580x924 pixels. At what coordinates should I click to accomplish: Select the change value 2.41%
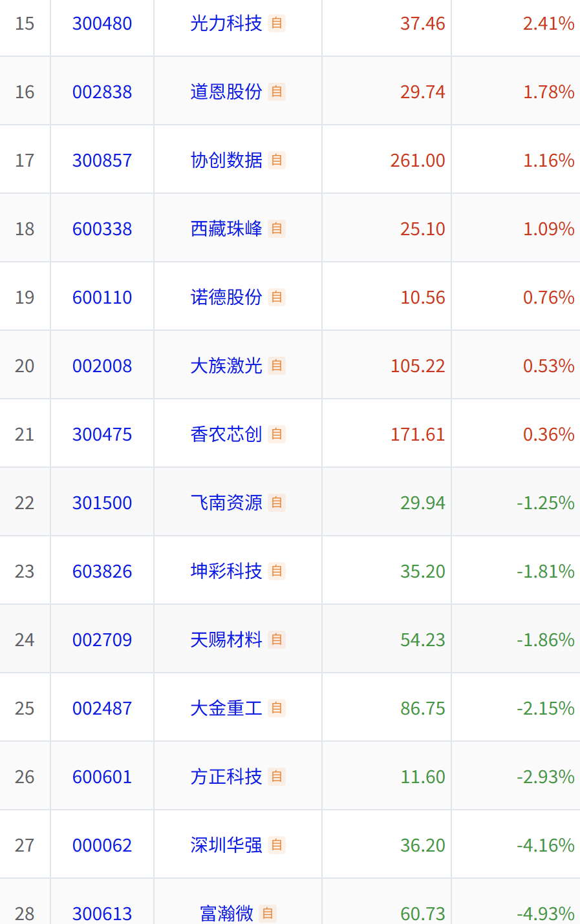[x=549, y=24]
